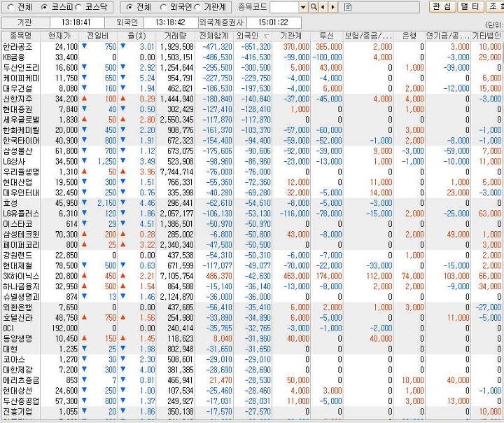Sort by the 종목명 column header
Viewport: 504px width, 423px height.
(x=21, y=36)
